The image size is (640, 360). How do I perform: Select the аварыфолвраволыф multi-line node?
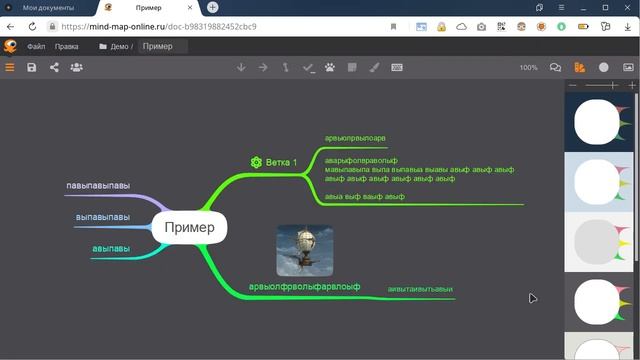[419, 169]
